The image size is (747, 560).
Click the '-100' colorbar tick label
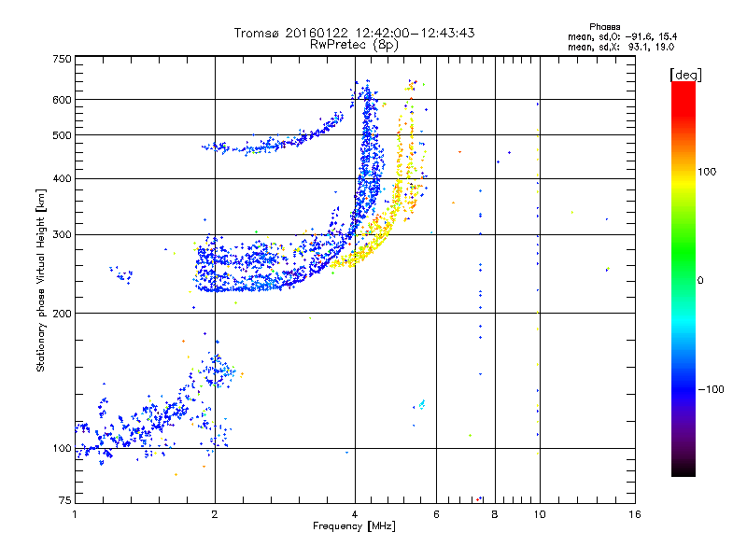click(711, 389)
